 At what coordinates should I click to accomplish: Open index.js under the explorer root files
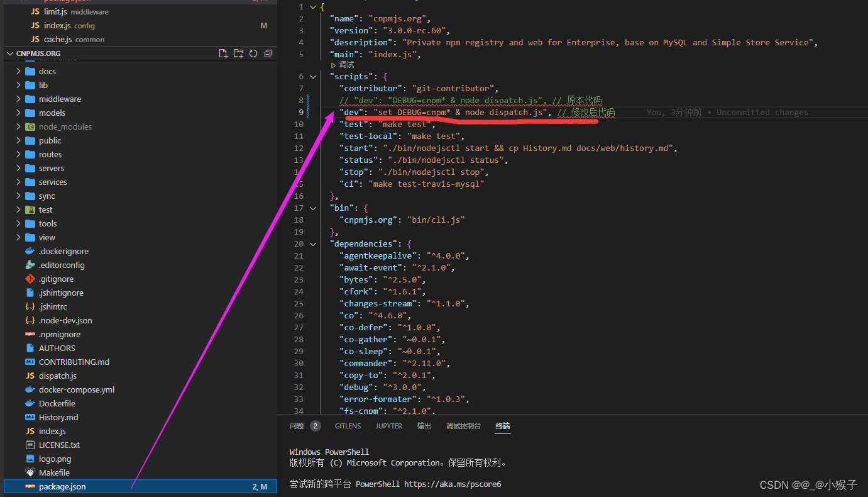pyautogui.click(x=140, y=431)
